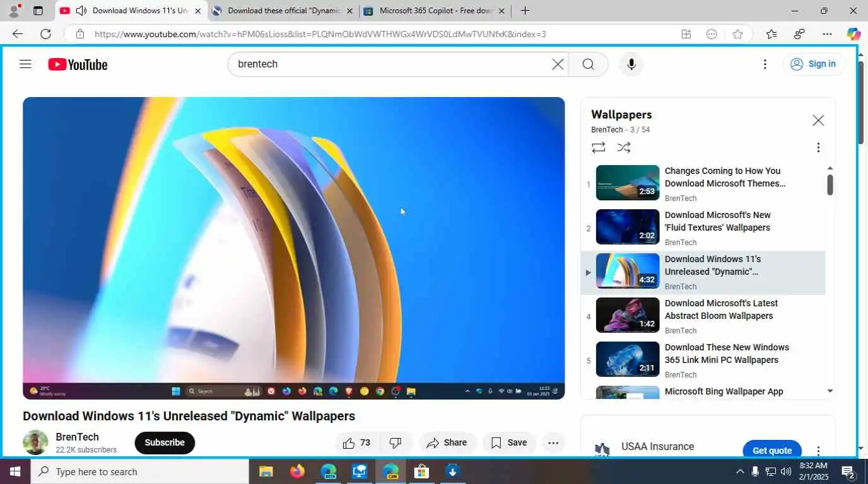Add this page to favorites
868x484 pixels.
tap(737, 34)
